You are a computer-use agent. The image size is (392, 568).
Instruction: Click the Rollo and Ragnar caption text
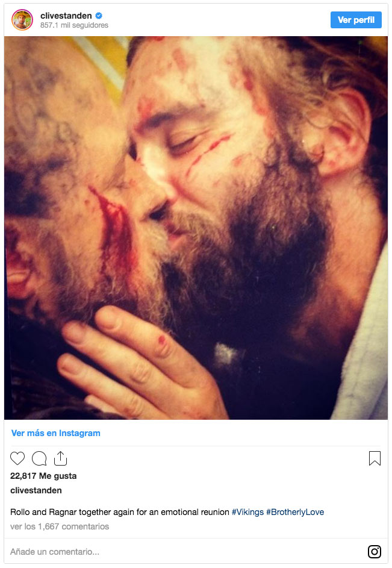point(120,512)
